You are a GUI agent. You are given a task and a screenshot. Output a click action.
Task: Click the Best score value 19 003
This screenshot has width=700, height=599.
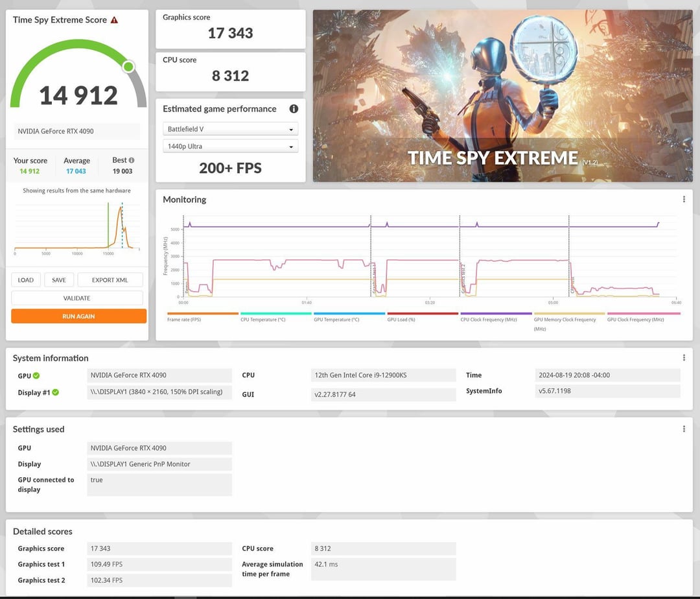(x=122, y=171)
